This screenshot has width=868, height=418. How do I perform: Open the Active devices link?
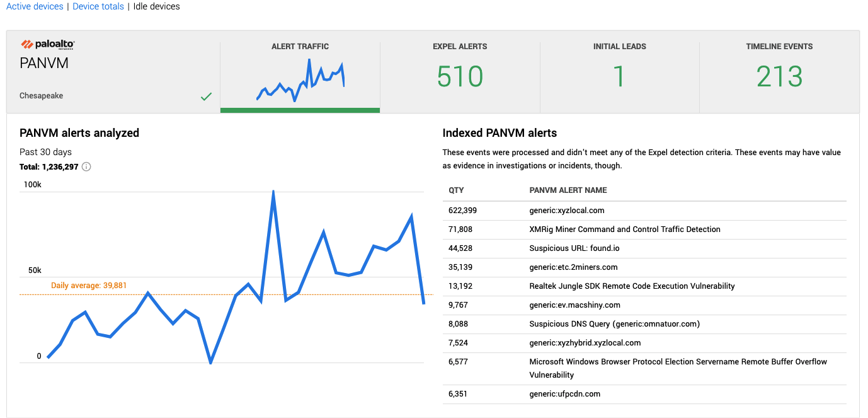click(x=35, y=6)
